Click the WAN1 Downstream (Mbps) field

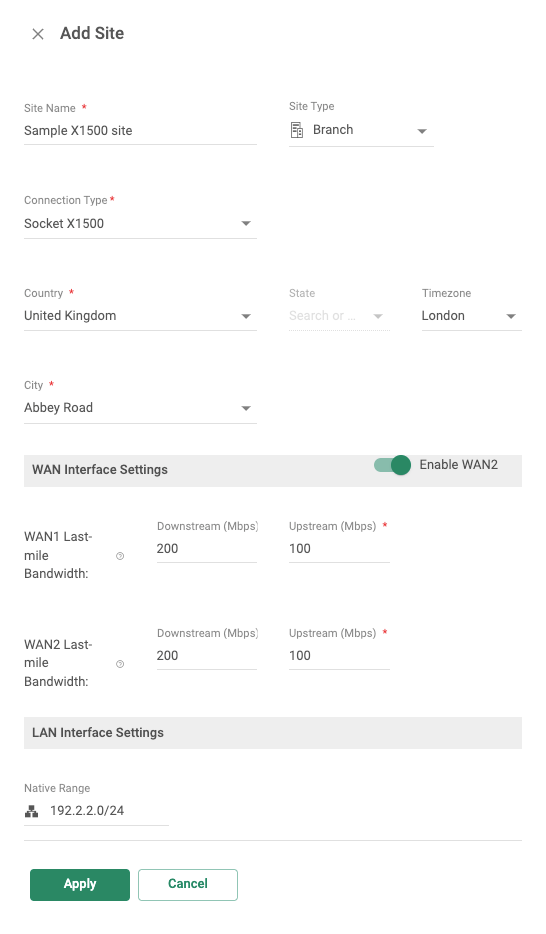click(x=207, y=549)
